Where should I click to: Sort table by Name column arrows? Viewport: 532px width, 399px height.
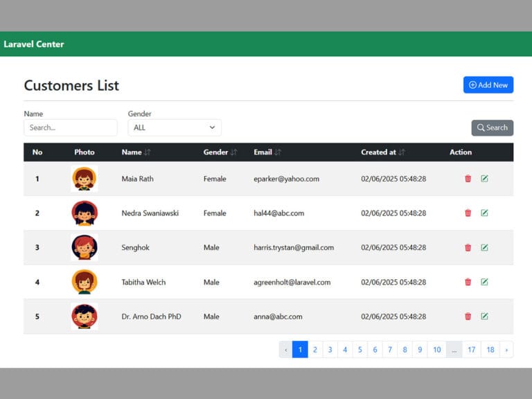pos(148,152)
